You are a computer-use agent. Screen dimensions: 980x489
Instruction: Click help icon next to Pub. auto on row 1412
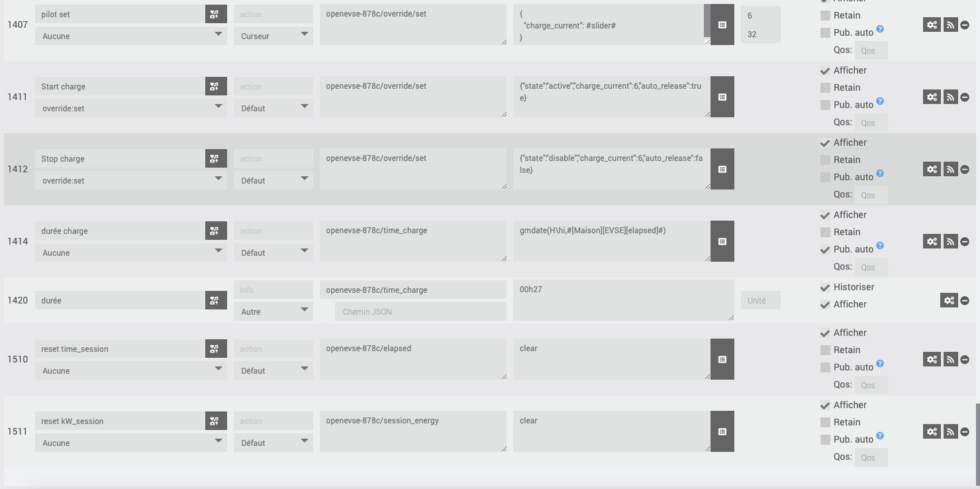pos(880,174)
